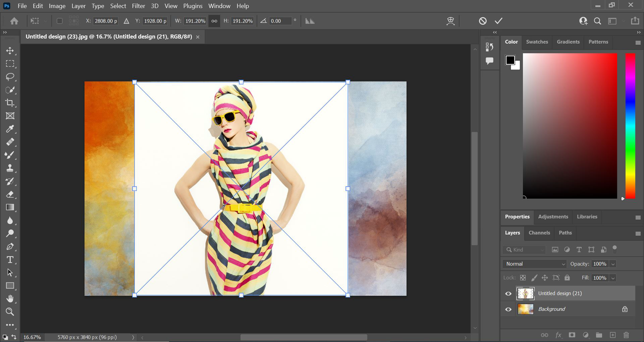Open the Image menu
The width and height of the screenshot is (644, 342).
coord(57,6)
